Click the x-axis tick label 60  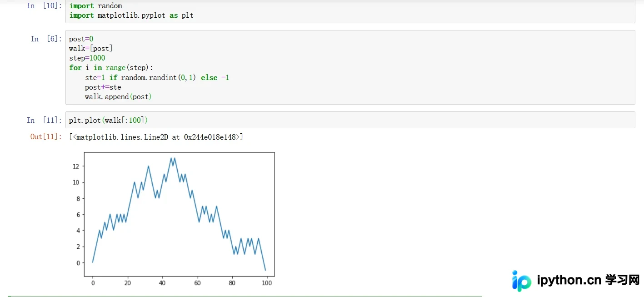pos(197,283)
